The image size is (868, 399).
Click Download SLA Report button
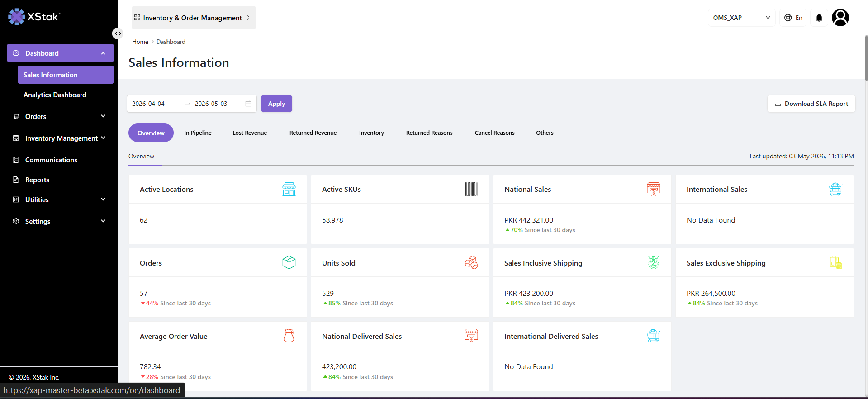[x=811, y=104]
